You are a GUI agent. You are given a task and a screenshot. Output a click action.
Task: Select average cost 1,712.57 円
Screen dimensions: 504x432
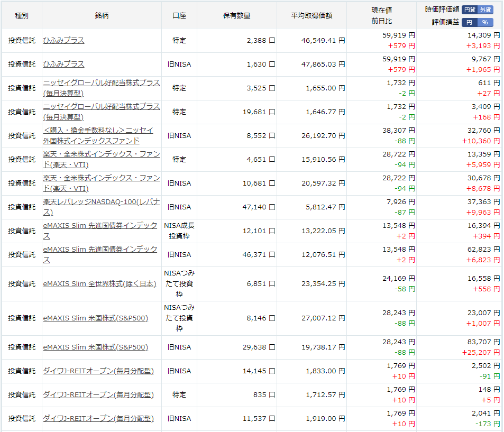325,394
